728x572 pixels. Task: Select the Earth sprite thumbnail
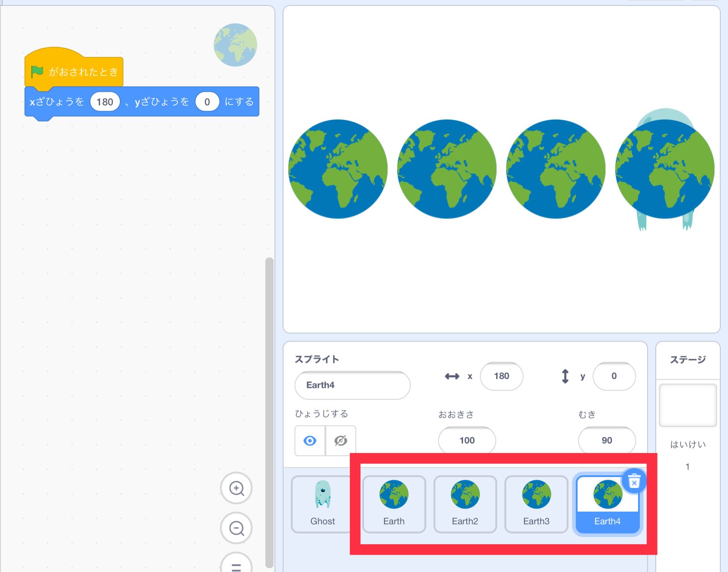coord(394,504)
